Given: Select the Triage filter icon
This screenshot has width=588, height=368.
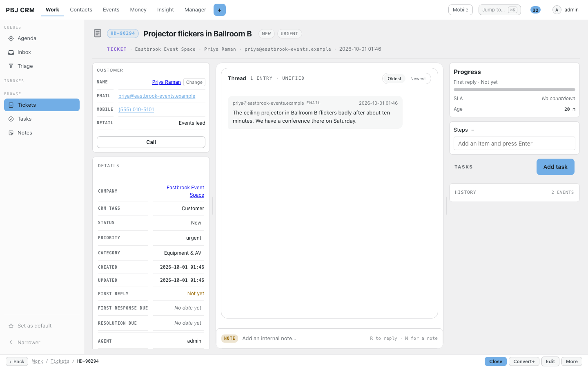Looking at the screenshot, I should [x=11, y=66].
